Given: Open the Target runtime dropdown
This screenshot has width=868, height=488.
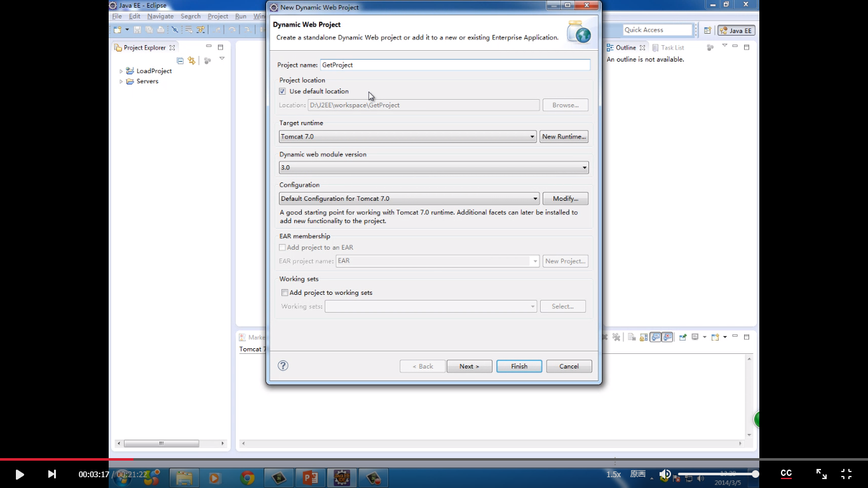Looking at the screenshot, I should pyautogui.click(x=408, y=137).
